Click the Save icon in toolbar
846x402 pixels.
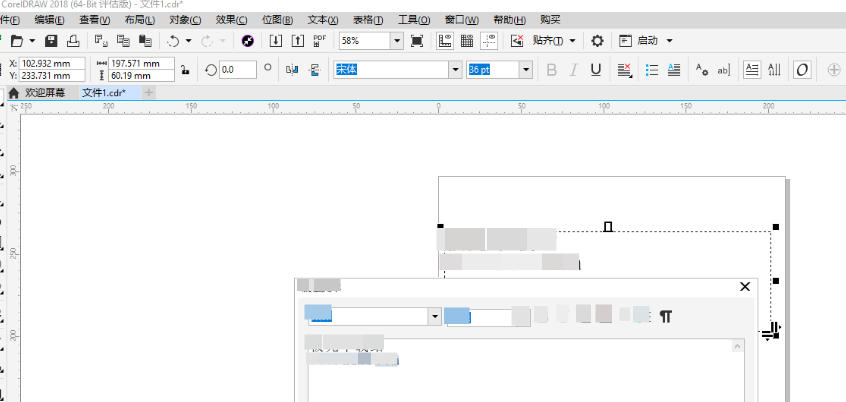[x=51, y=41]
